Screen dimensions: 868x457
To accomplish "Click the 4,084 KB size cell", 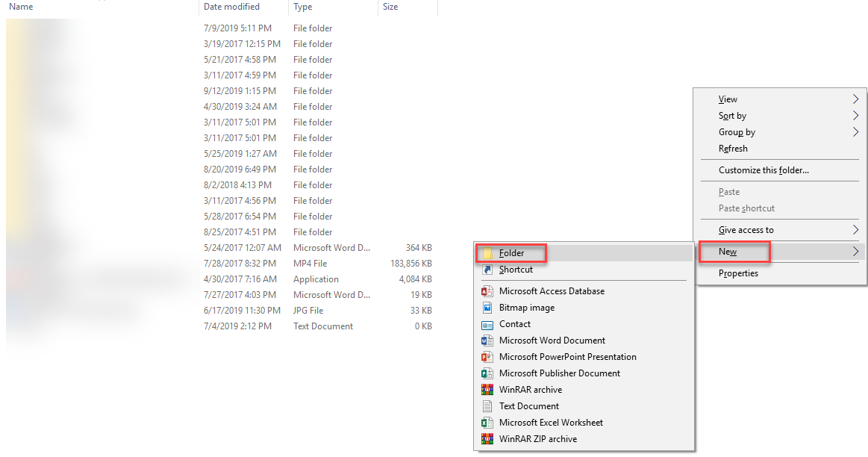I will pyautogui.click(x=415, y=279).
